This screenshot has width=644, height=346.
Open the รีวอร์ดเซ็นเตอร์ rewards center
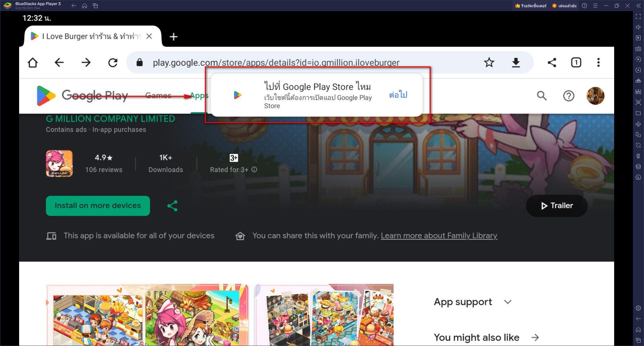click(x=531, y=6)
